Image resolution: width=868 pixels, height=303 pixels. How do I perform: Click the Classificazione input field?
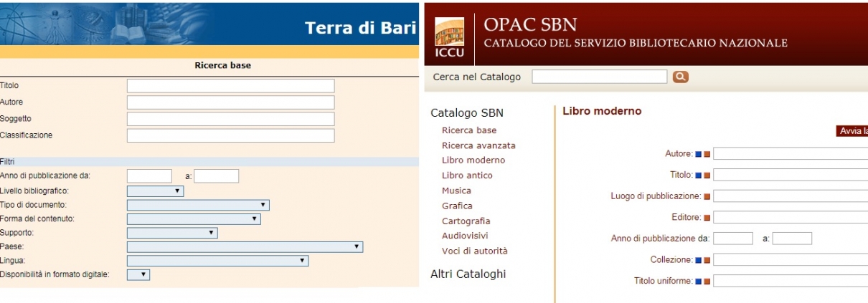tap(230, 135)
